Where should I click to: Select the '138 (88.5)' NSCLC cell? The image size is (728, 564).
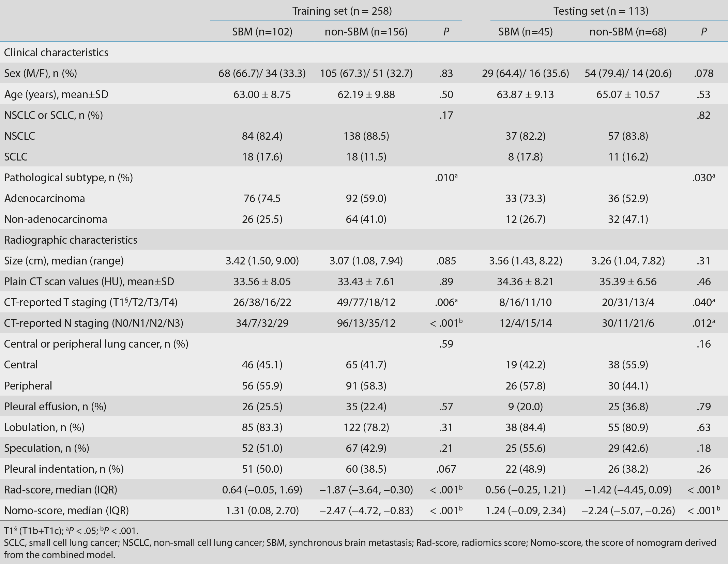(366, 136)
